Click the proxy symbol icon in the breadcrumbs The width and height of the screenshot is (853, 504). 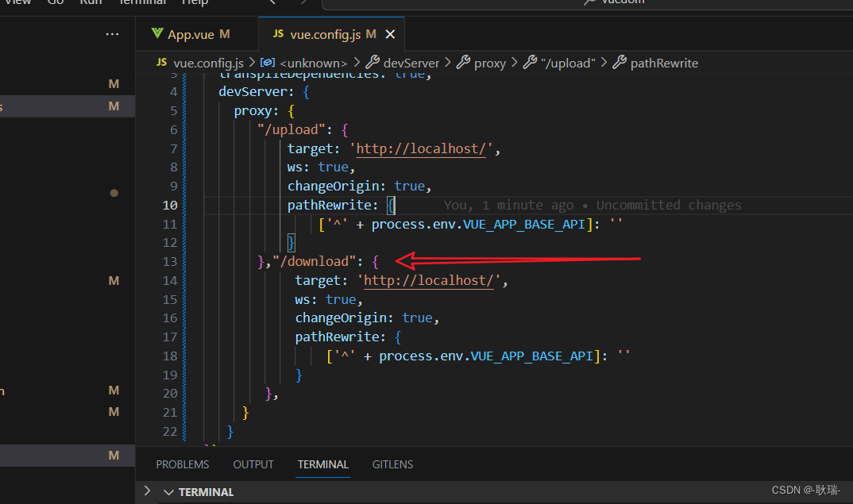[x=465, y=62]
